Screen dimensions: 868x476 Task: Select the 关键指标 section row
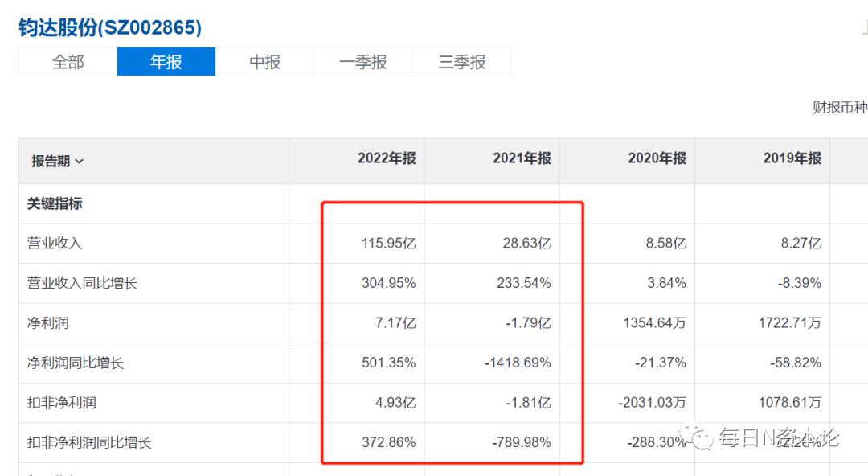pos(55,203)
